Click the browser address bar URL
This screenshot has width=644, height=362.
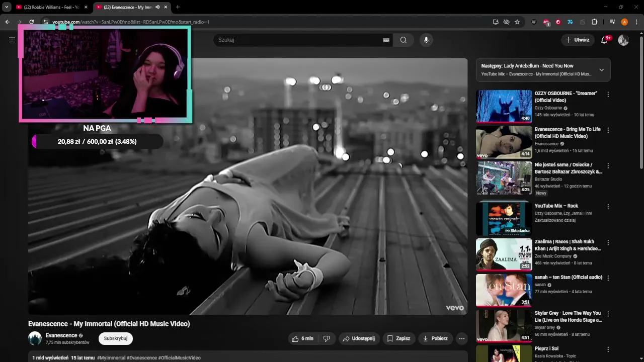click(x=131, y=22)
